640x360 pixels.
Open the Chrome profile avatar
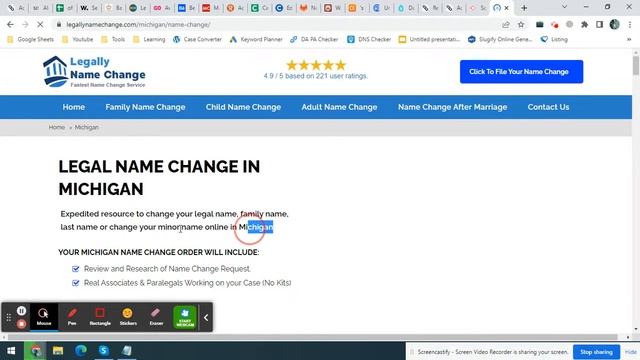[x=614, y=24]
